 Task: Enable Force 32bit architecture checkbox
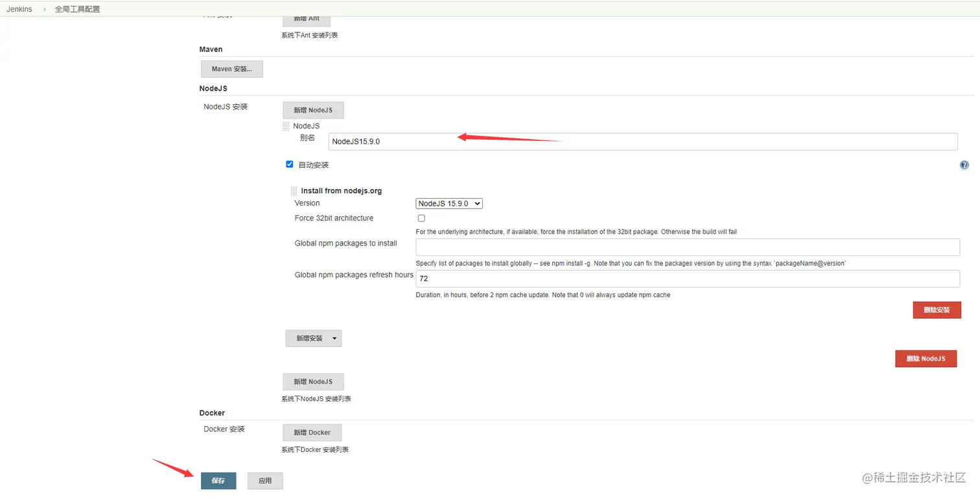click(x=421, y=218)
